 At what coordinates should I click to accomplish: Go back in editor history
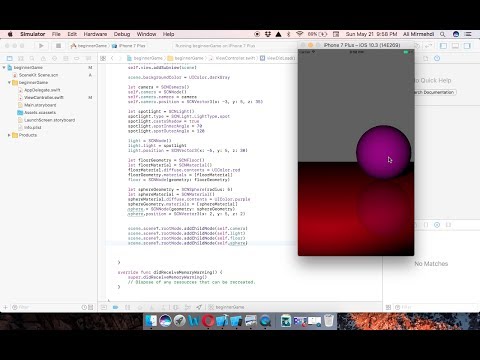tap(112, 58)
